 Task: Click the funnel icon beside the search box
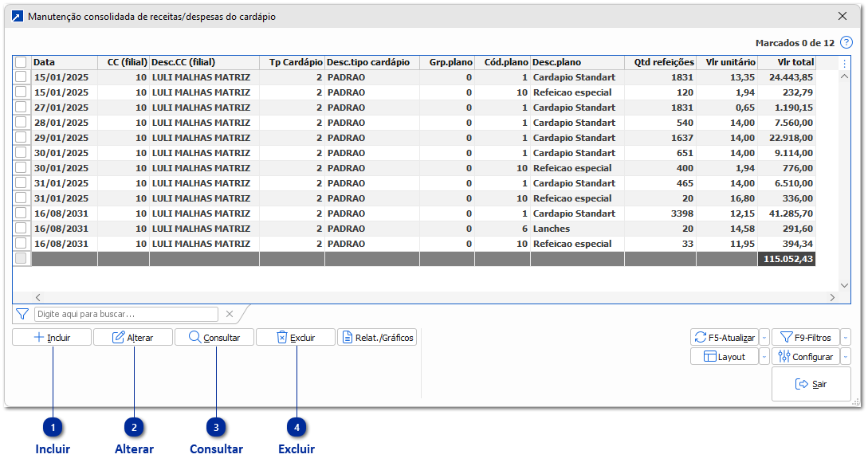click(22, 314)
